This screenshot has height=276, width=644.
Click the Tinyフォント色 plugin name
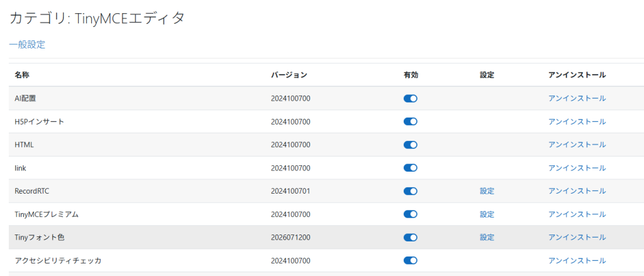39,238
